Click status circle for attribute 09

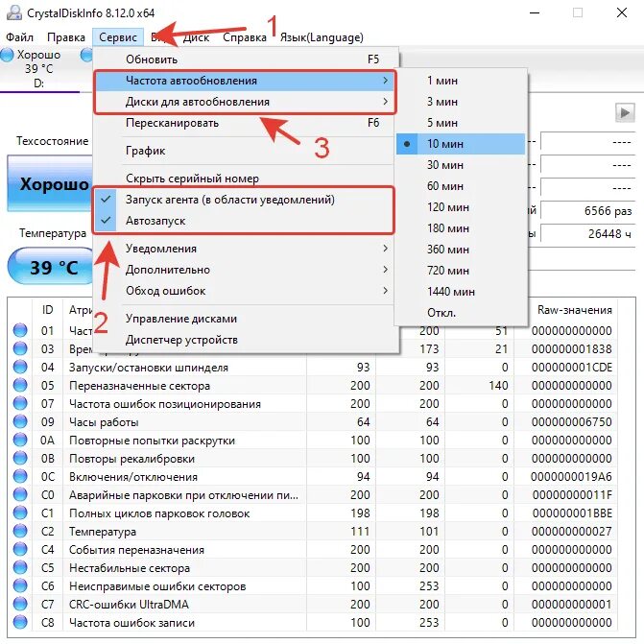20,421
